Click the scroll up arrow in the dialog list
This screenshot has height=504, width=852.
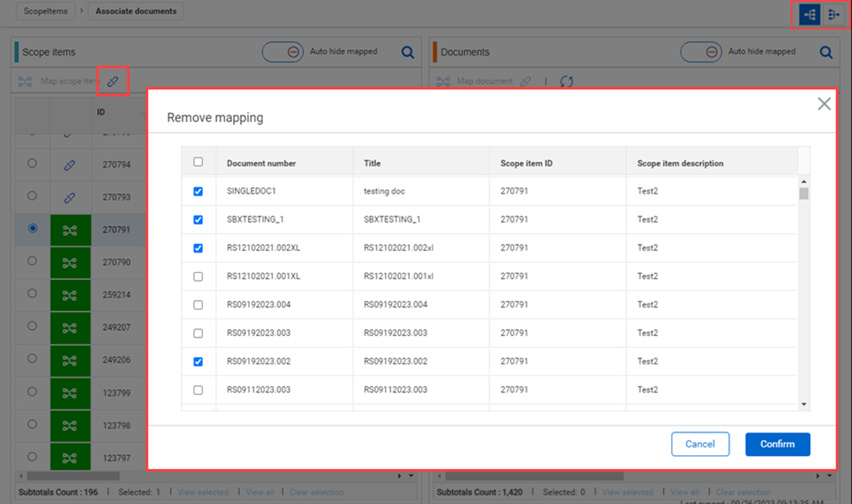click(x=804, y=181)
